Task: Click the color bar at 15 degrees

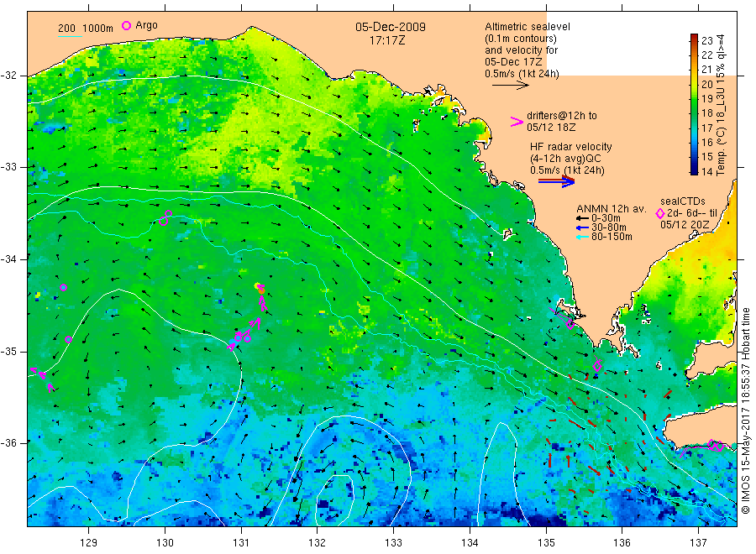Action: point(695,157)
